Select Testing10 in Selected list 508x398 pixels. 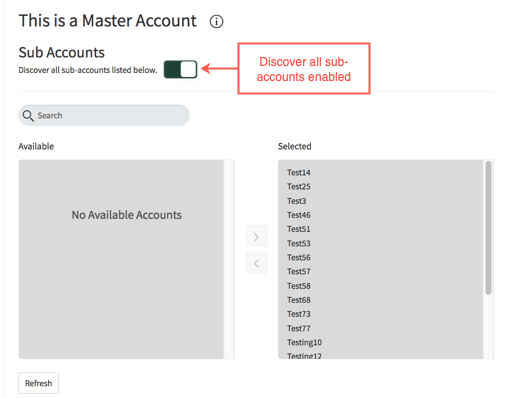[x=305, y=343]
